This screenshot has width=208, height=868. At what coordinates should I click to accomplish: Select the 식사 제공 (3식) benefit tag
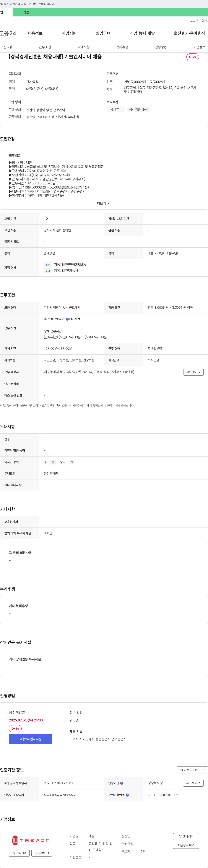(138, 110)
